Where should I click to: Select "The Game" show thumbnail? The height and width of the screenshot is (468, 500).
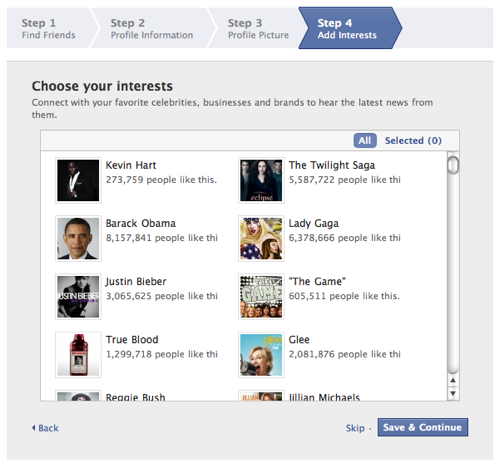261,297
